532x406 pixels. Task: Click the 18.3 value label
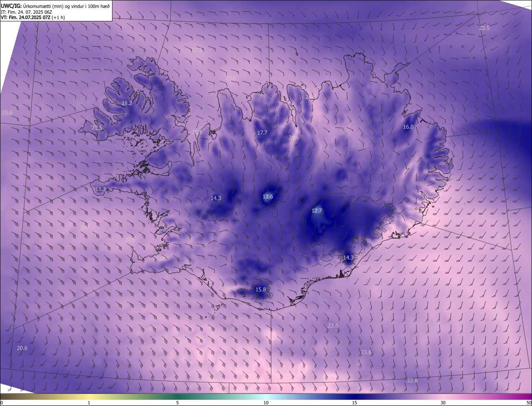[101, 189]
